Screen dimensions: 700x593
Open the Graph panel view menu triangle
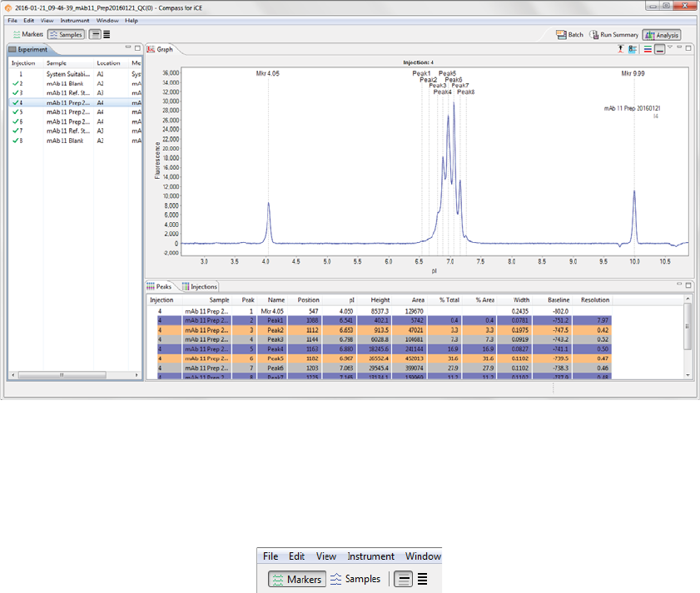[670, 48]
